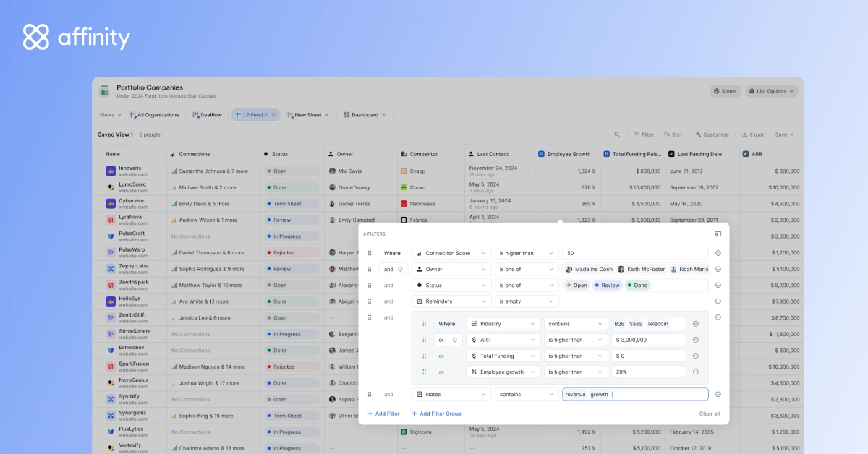868x454 pixels.
Task: Click the Notes keywords field with revenue growth
Action: pyautogui.click(x=635, y=394)
